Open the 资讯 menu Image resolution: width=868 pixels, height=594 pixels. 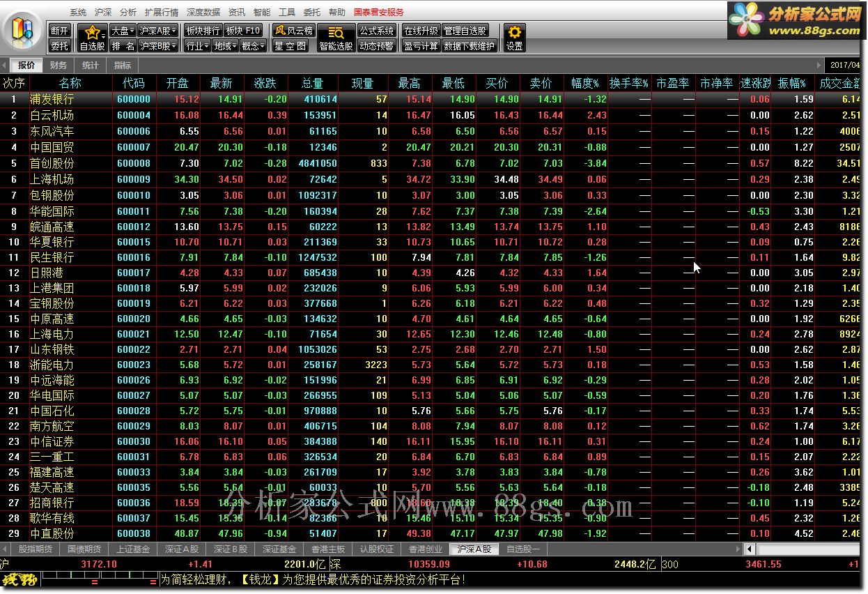pos(237,13)
